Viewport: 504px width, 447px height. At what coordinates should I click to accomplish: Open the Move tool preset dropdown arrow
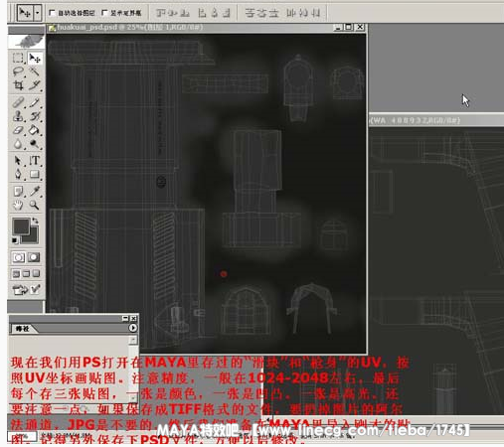click(38, 13)
